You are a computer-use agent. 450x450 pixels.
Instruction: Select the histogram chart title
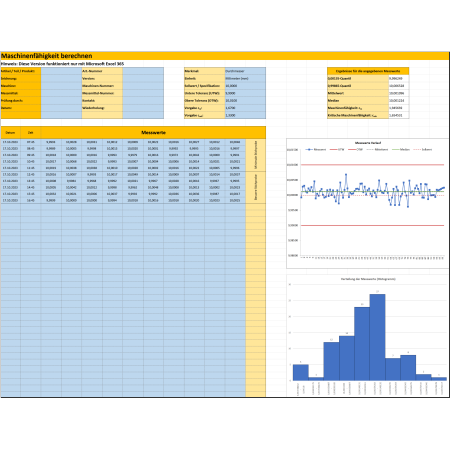(368, 279)
